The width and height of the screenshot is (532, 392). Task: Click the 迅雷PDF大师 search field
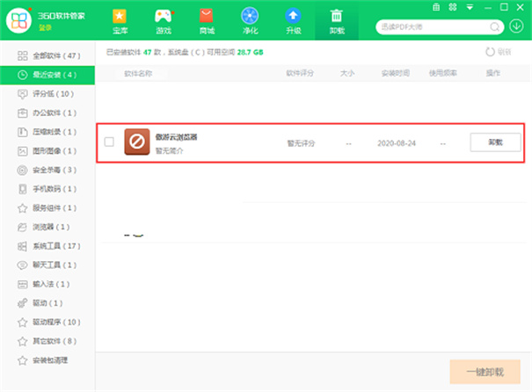point(433,26)
